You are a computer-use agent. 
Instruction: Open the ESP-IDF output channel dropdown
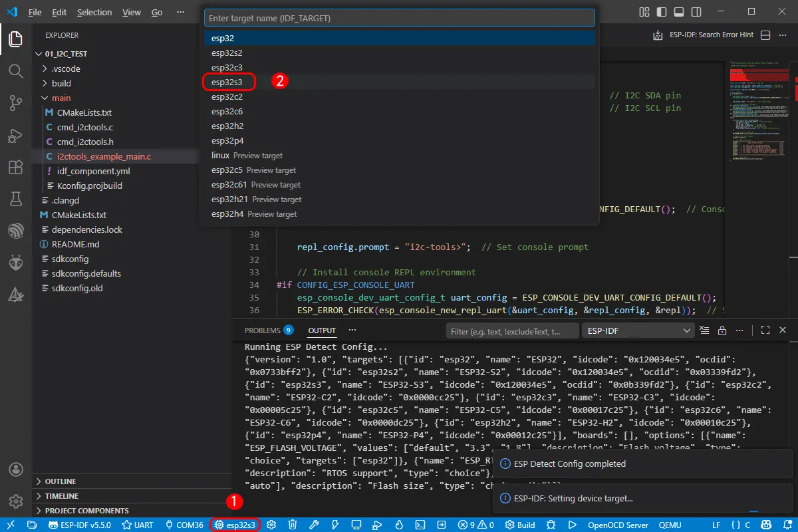(x=638, y=331)
